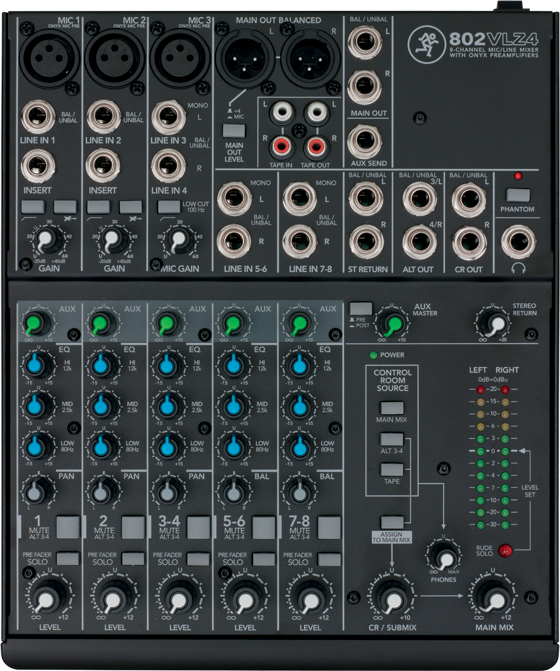Mute channel 5-6

264,527
